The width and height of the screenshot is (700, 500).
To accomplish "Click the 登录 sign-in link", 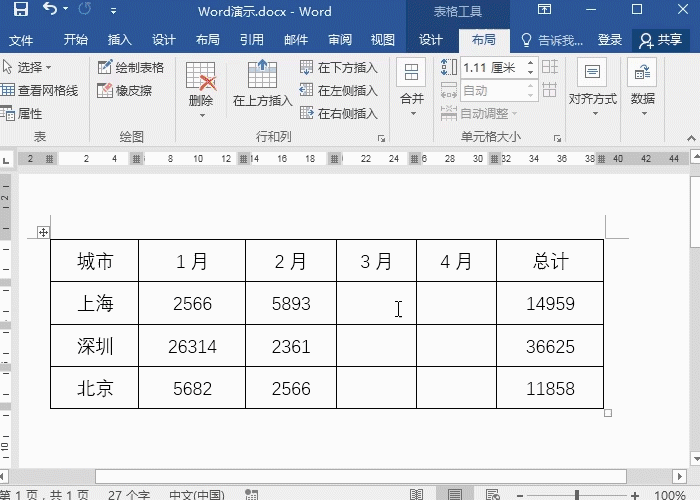I will 609,40.
